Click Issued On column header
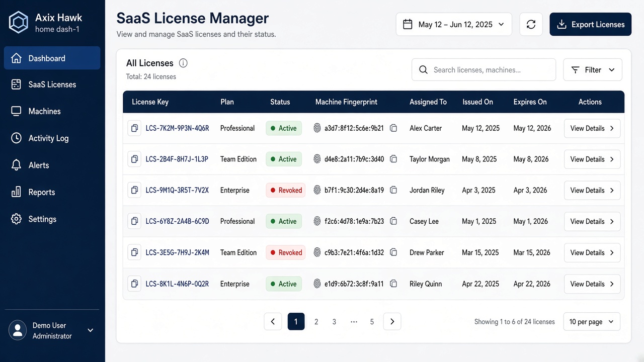 477,102
